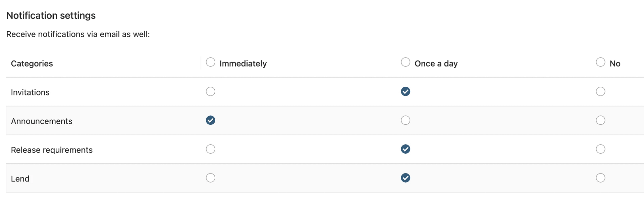Turn off Lend emails with No
The width and height of the screenshot is (644, 201).
(x=600, y=178)
